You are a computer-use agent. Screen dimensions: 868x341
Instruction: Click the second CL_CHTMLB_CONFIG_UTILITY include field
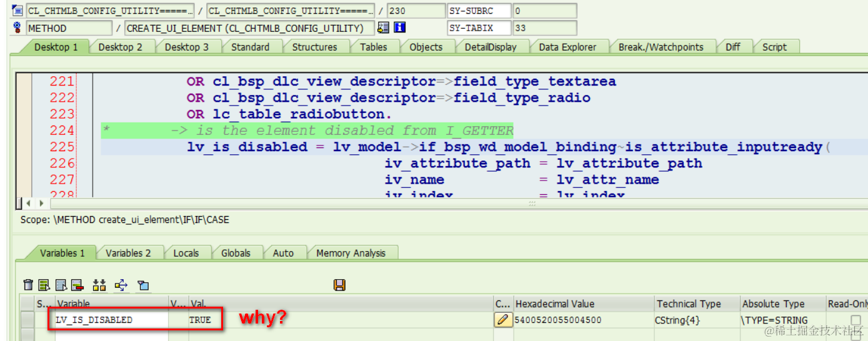tap(291, 11)
